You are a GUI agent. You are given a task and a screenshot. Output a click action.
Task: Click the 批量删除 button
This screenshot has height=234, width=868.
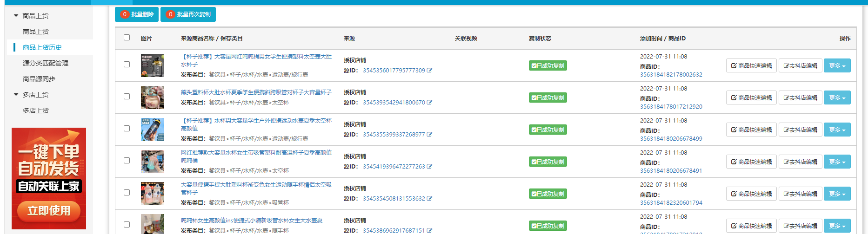(137, 14)
